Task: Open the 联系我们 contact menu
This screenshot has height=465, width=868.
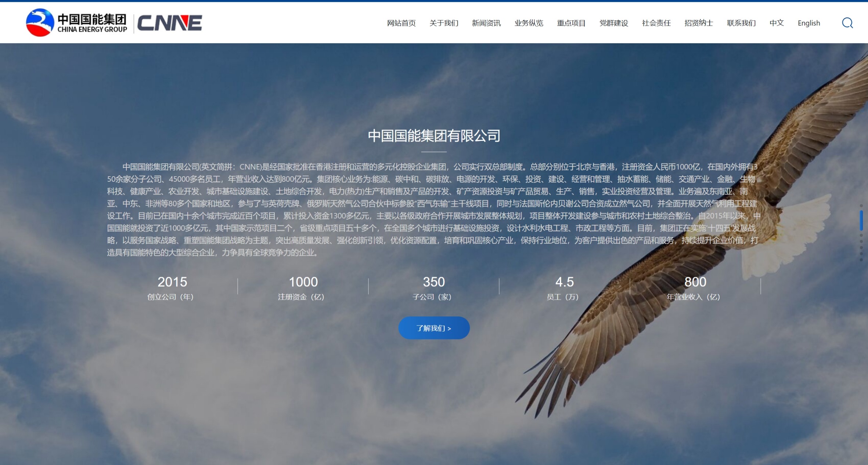Action: (x=741, y=23)
